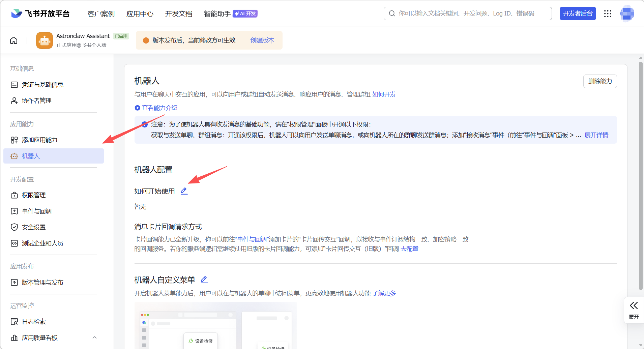
Task: Click the home icon above the sidebar
Action: tap(13, 40)
